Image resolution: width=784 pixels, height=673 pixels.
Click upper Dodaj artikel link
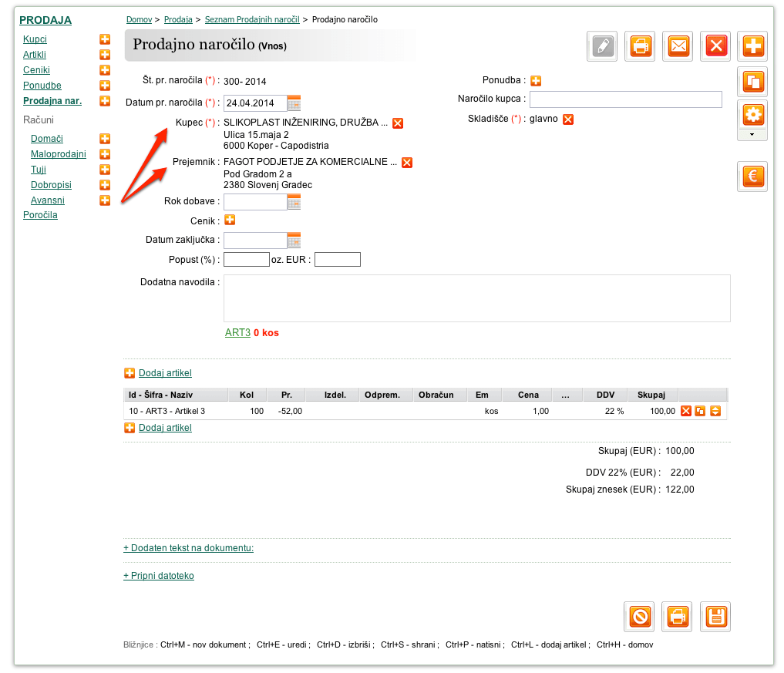(x=165, y=373)
